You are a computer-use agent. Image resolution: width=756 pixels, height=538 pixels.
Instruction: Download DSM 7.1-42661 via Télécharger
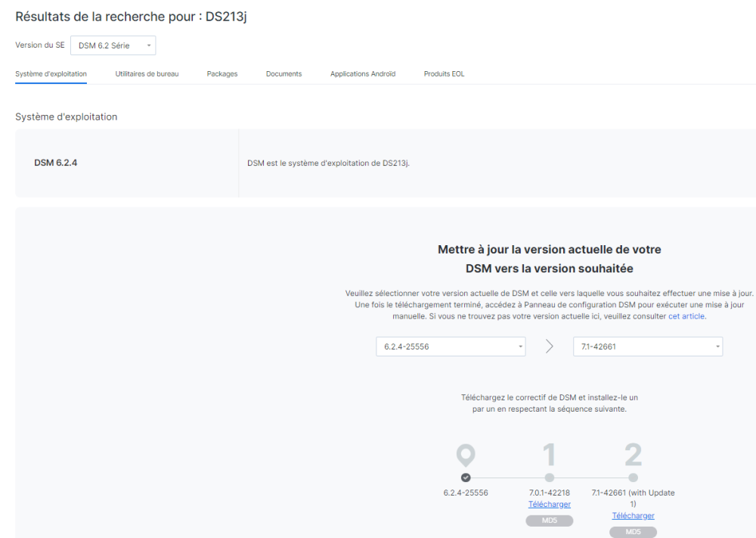pos(633,516)
